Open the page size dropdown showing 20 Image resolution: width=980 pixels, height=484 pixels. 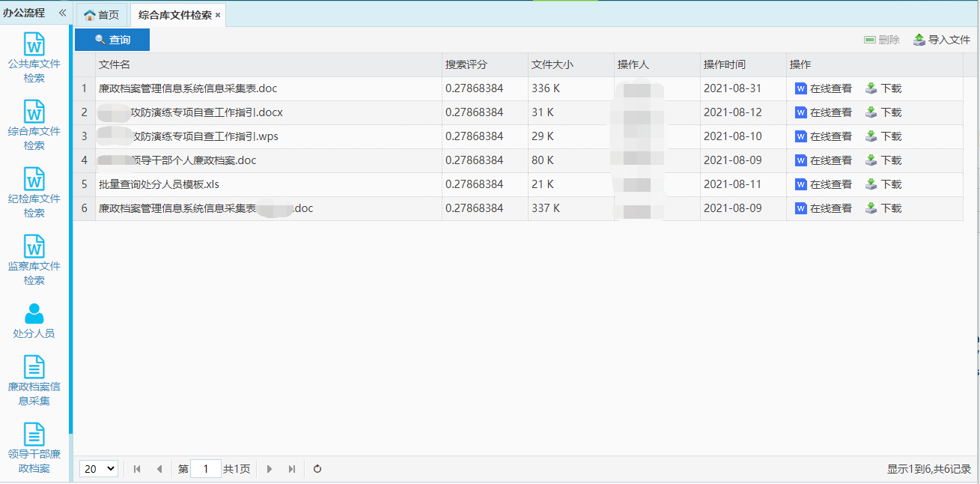tap(99, 469)
